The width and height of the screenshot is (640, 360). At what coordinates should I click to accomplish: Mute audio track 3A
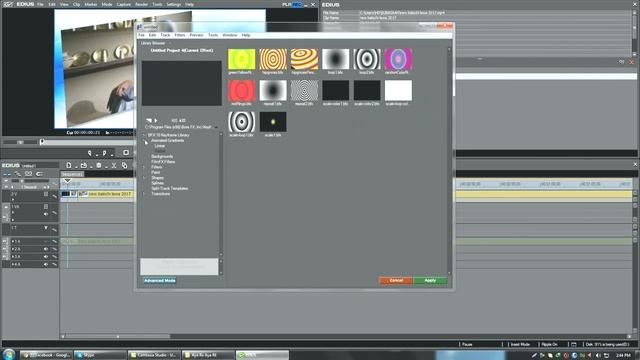tap(46, 257)
